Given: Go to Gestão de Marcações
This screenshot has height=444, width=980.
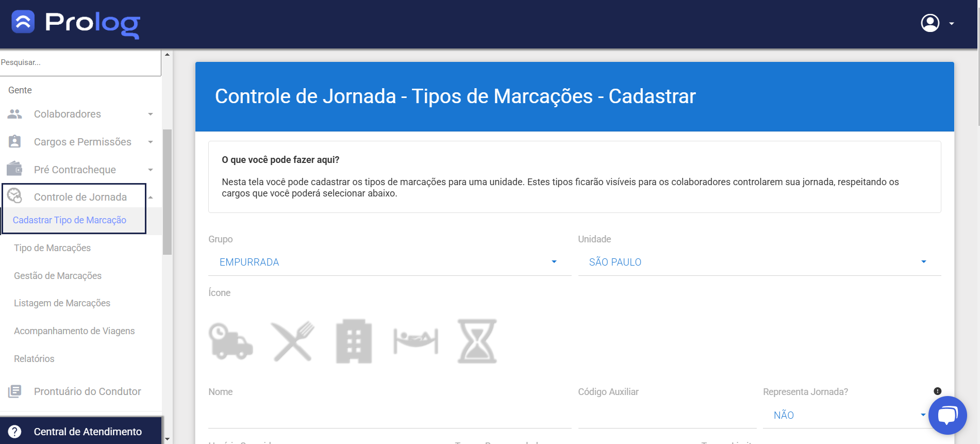Looking at the screenshot, I should pos(58,276).
